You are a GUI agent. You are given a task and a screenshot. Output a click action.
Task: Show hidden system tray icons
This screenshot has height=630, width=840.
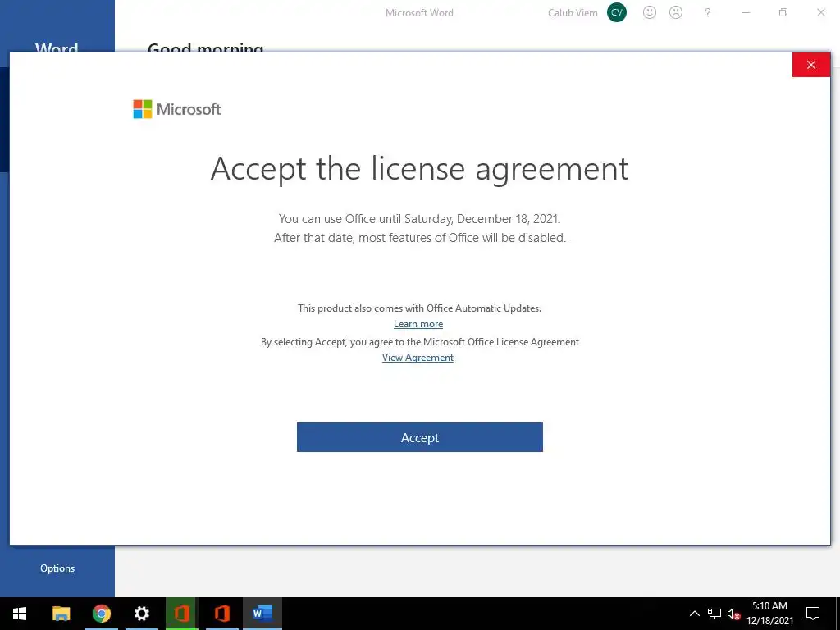[694, 614]
